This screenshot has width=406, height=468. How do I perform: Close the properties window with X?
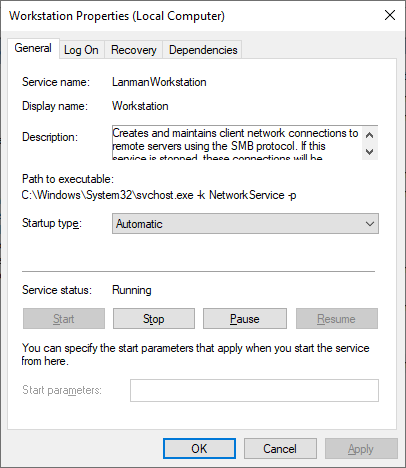tap(390, 15)
